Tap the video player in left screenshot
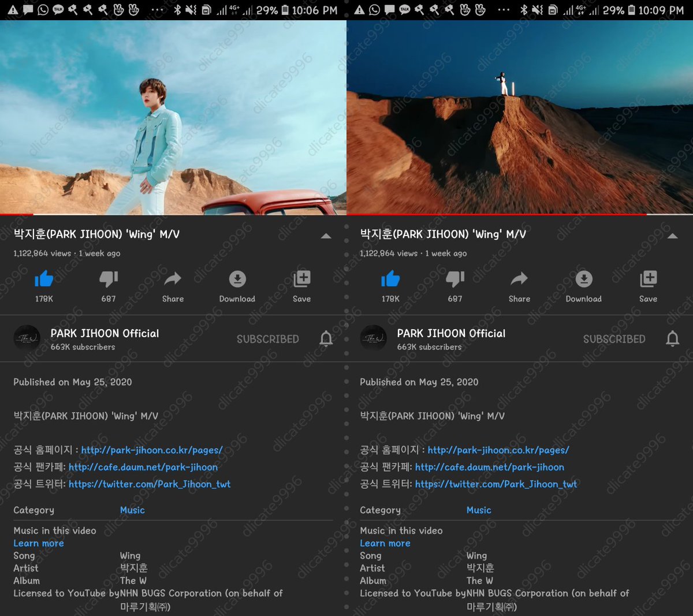693x616 pixels. [173, 117]
